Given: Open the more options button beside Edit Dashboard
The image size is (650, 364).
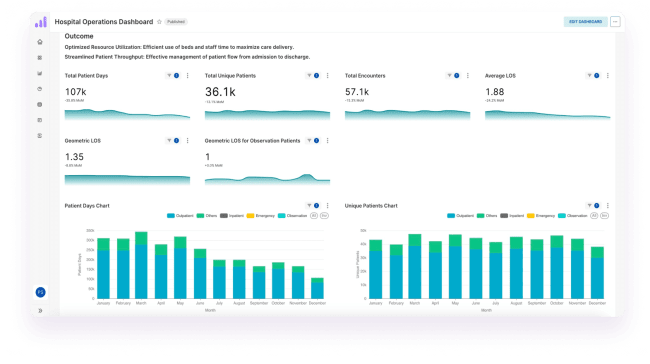Looking at the screenshot, I should [615, 22].
